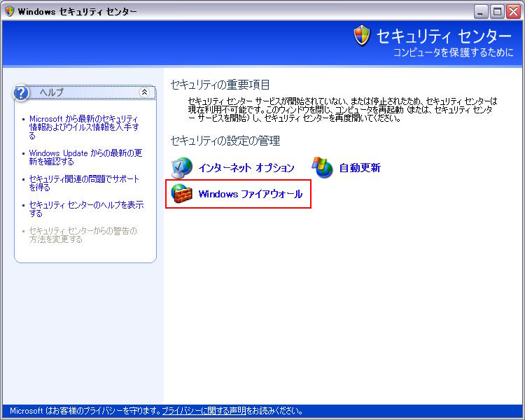Screen dimensions: 525x420
Task: Click the service-not-started warning paragraph
Action: [342, 109]
